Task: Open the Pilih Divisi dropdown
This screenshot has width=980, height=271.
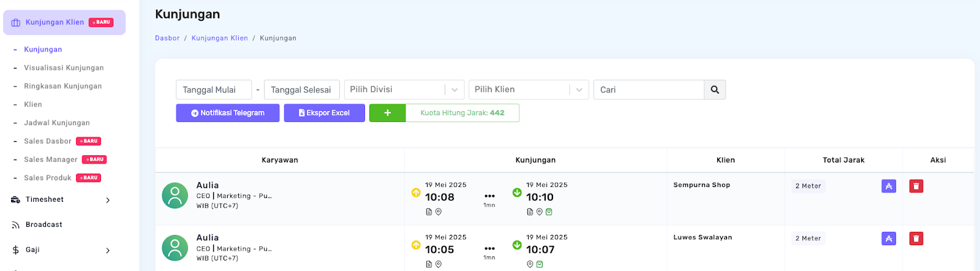Action: pyautogui.click(x=404, y=90)
